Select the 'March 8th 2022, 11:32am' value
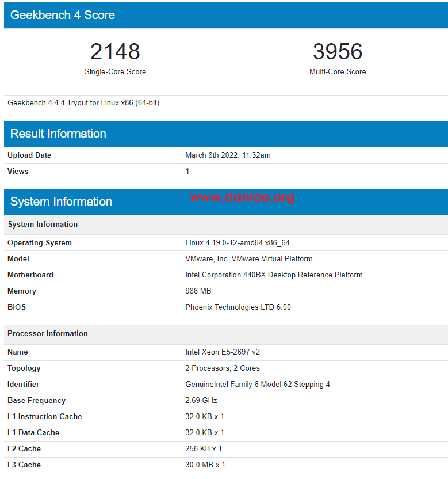Screen dimensions: 448x479 [x=228, y=155]
